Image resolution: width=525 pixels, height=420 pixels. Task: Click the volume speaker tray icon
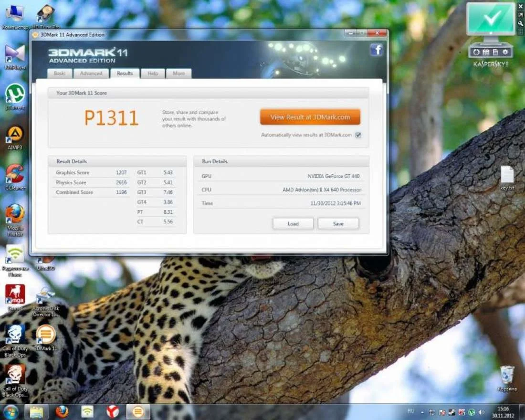tap(482, 412)
